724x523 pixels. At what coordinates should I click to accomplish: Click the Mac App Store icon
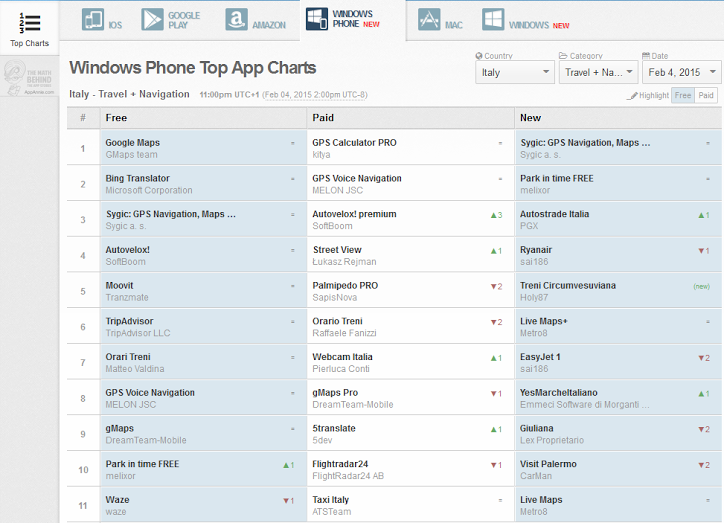[429, 20]
